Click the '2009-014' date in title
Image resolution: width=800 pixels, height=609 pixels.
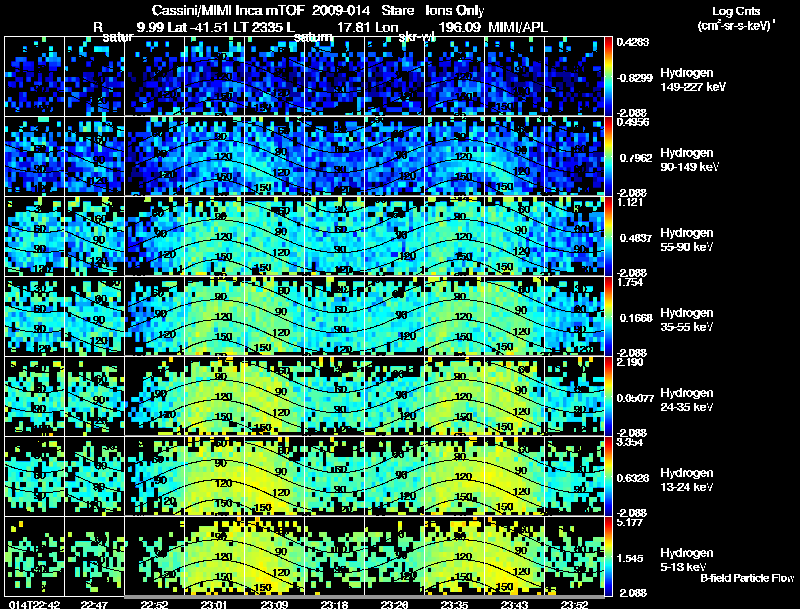click(341, 10)
